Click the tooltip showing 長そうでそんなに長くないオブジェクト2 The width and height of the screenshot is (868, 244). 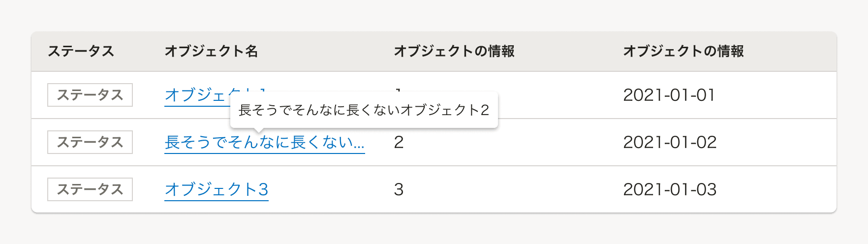(x=364, y=110)
